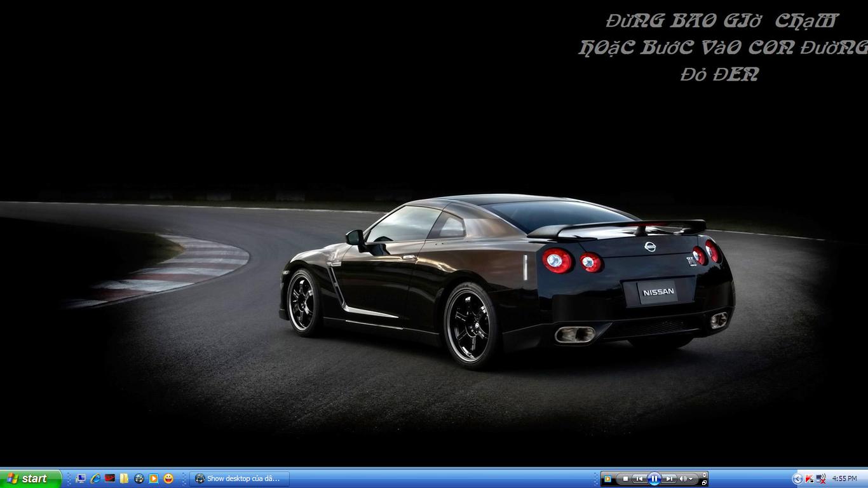The height and width of the screenshot is (488, 868).
Task: Click the Show Desktop quick launch icon
Action: pyautogui.click(x=81, y=478)
